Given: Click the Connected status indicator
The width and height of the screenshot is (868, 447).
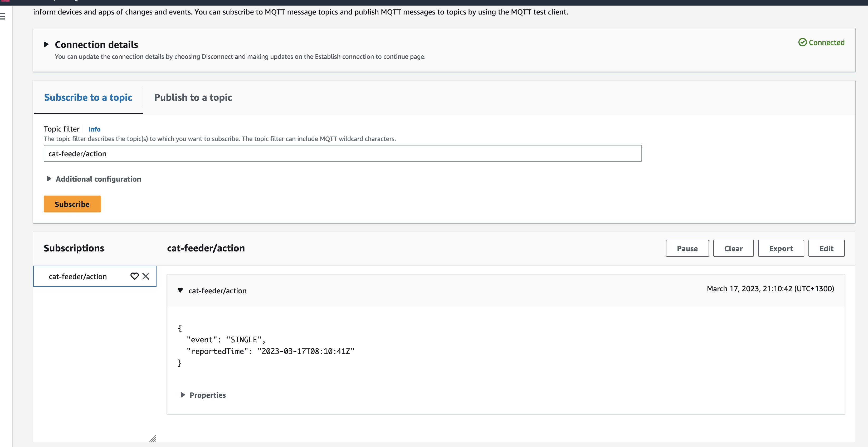Looking at the screenshot, I should point(822,42).
